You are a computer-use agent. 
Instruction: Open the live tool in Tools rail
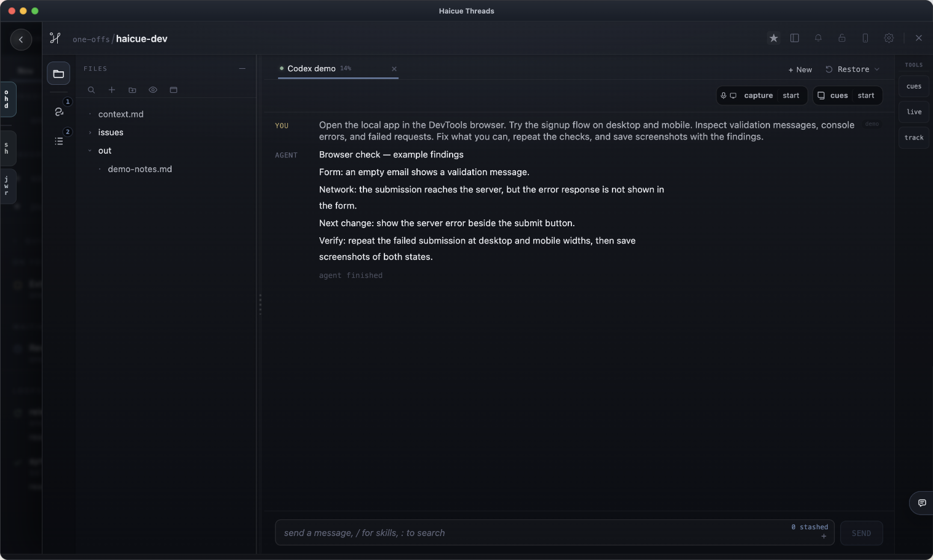[x=914, y=112]
